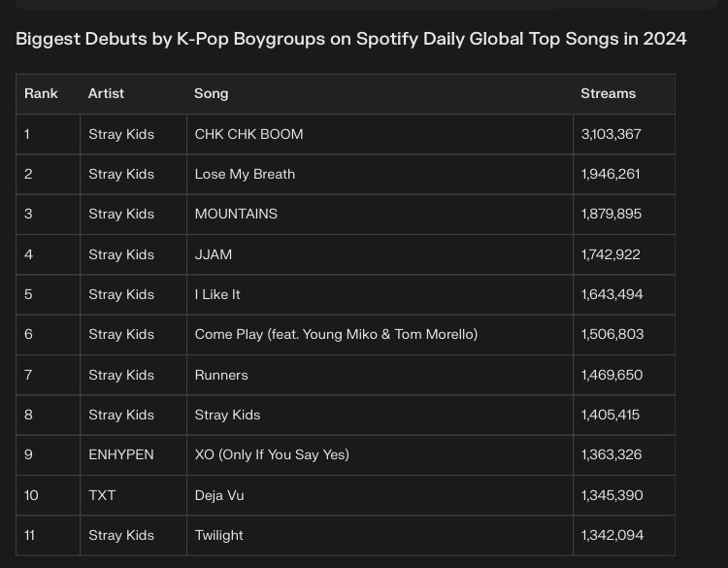Click the Artist column header
Screen dimensions: 728x568
tap(106, 93)
